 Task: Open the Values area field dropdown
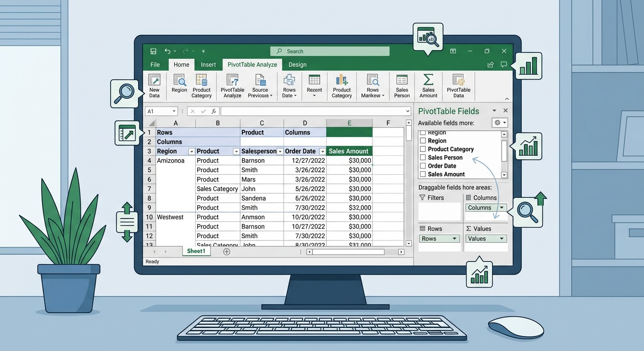(502, 239)
